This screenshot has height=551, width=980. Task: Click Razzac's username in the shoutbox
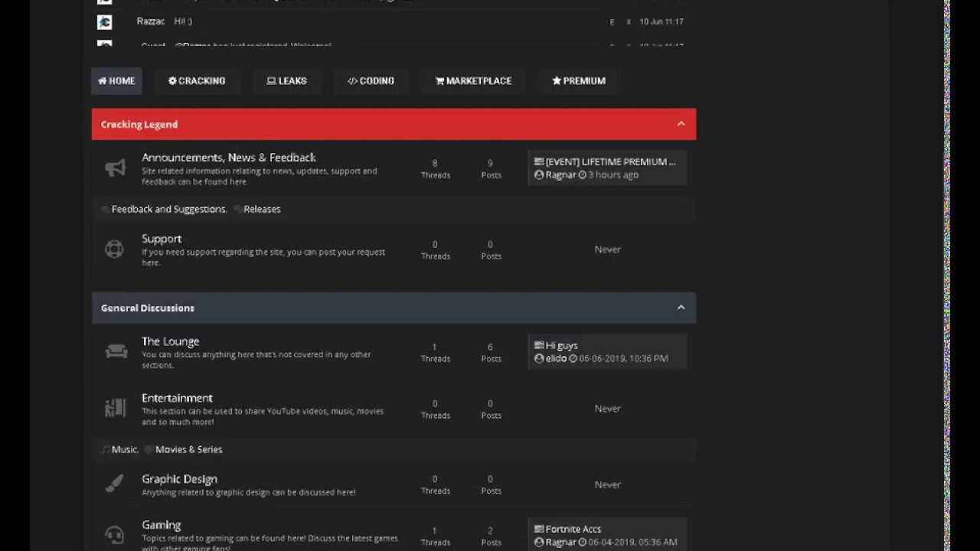pyautogui.click(x=151, y=21)
